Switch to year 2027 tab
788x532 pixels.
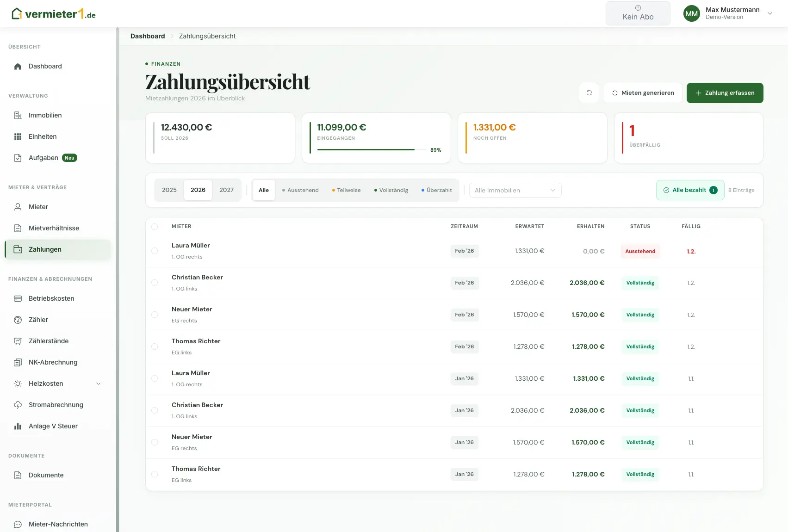(227, 190)
